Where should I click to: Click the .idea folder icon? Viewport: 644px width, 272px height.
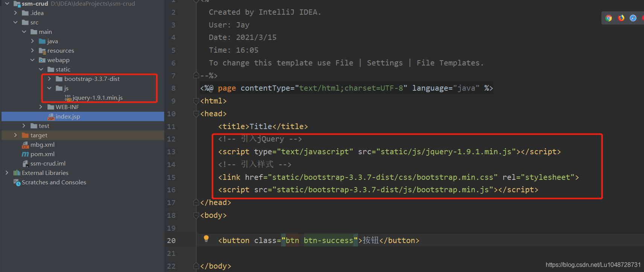tap(25, 13)
